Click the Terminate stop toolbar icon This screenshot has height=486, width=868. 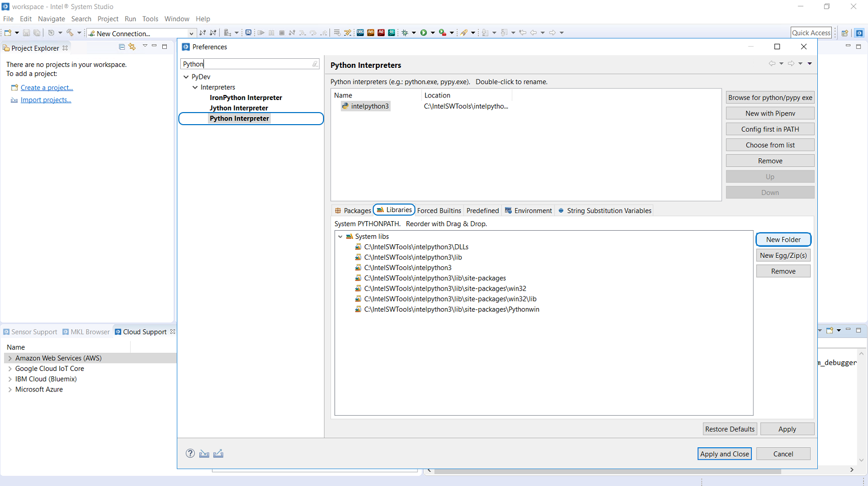(x=282, y=33)
